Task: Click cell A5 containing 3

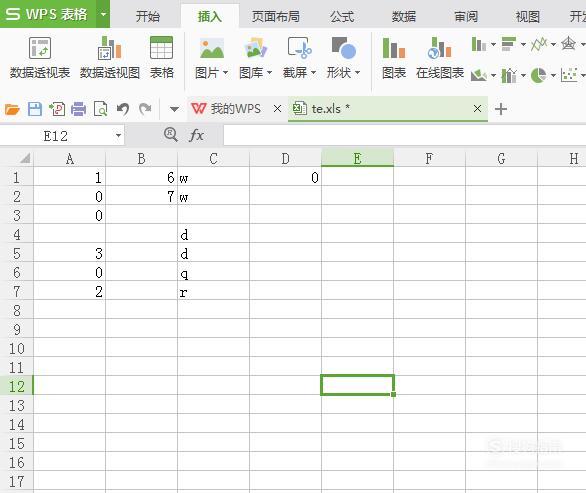Action: click(70, 253)
